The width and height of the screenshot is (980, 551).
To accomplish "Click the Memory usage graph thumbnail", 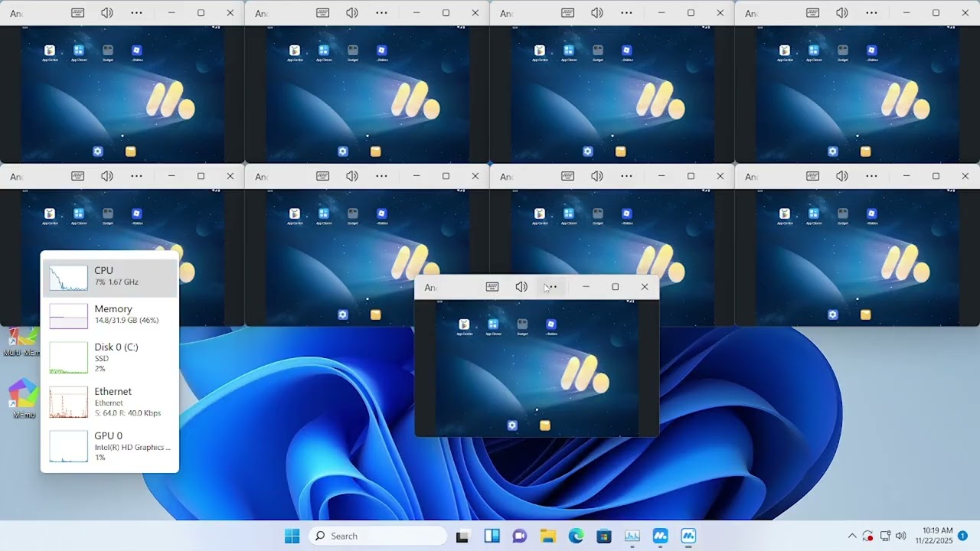I will point(69,316).
